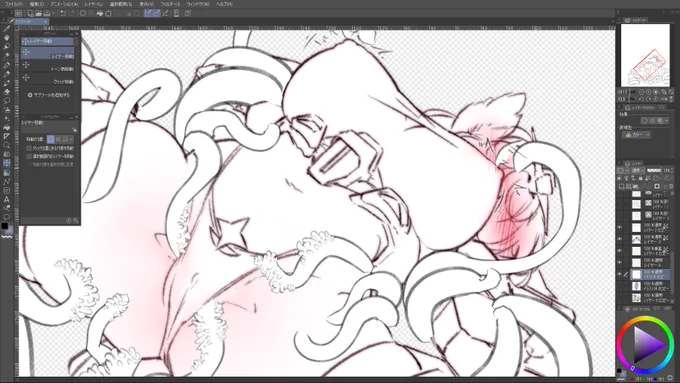Screen dimensions: 680x383
Task: Select the トーン柄移動 sub tool
Action: coord(48,66)
